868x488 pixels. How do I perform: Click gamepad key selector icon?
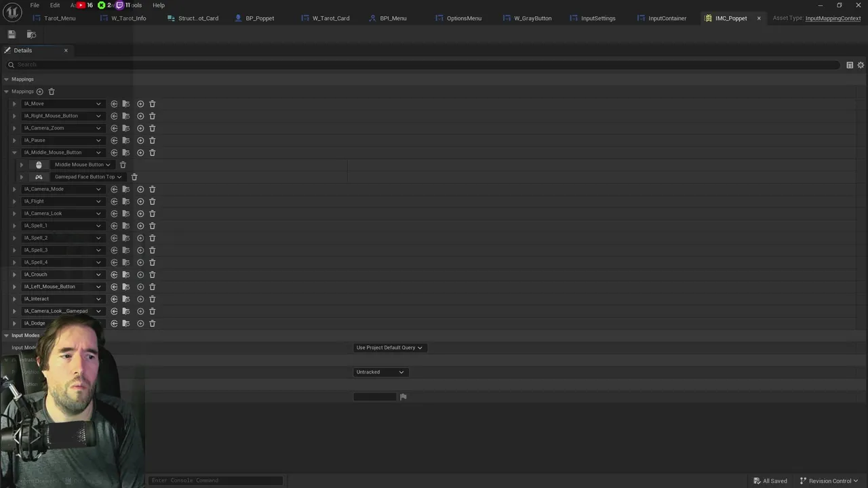[39, 177]
